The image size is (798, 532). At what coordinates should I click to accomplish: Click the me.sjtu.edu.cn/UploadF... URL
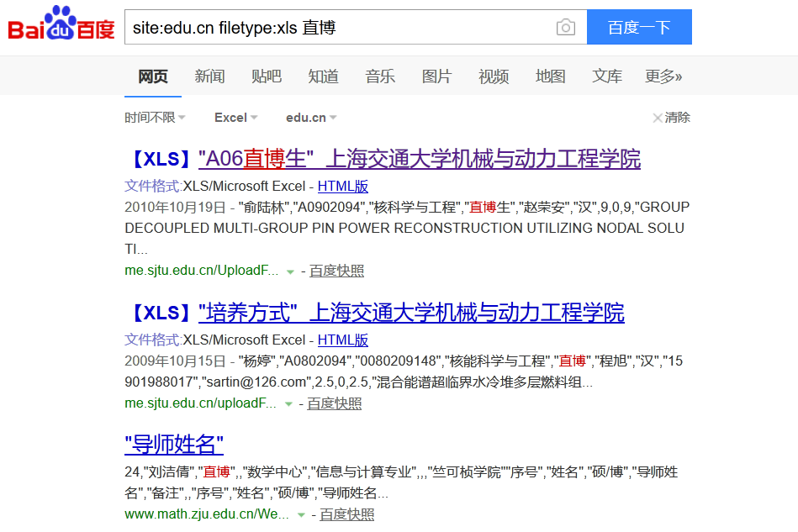(202, 270)
